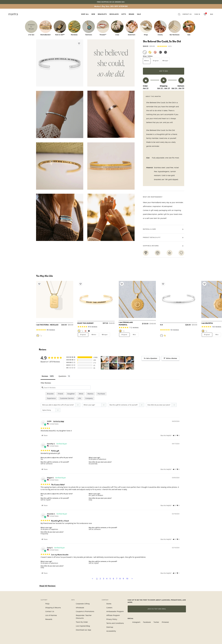Choose Mini size on I Am Strong card
The width and height of the screenshot is (222, 644).
(134, 334)
